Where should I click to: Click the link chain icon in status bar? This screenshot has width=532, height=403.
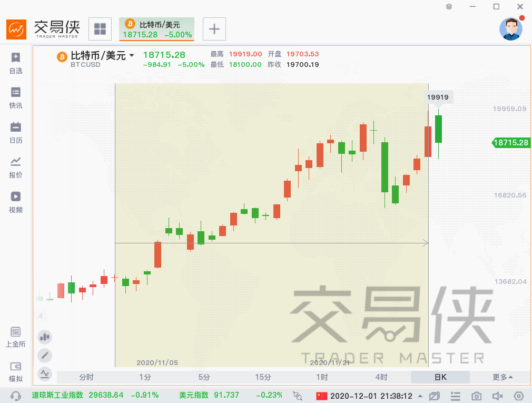[x=298, y=396]
